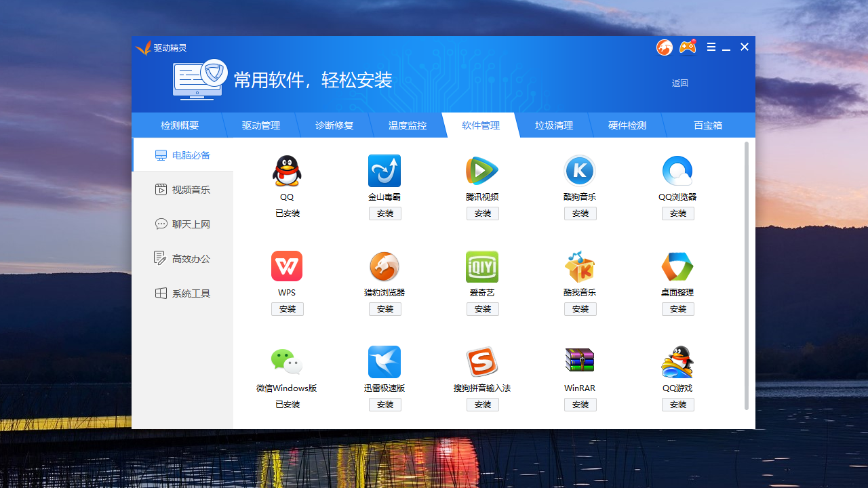Image resolution: width=868 pixels, height=488 pixels.
Task: Click the 返回 link at top right
Action: pos(679,83)
